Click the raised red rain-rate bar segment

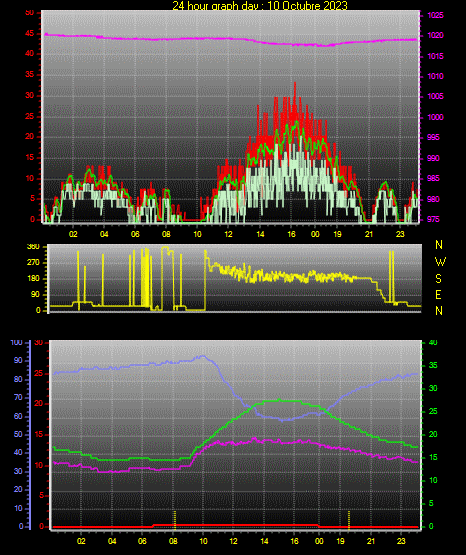click(x=236, y=525)
